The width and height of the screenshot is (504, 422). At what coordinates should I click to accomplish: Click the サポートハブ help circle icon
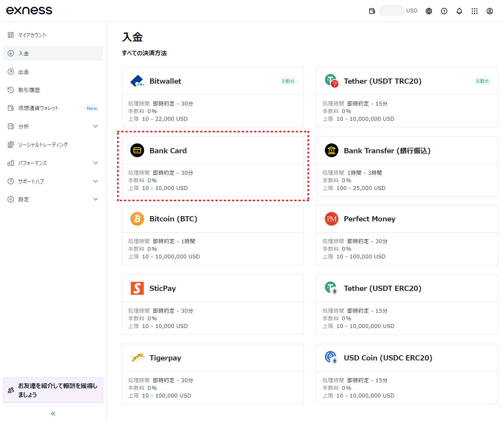(x=11, y=181)
